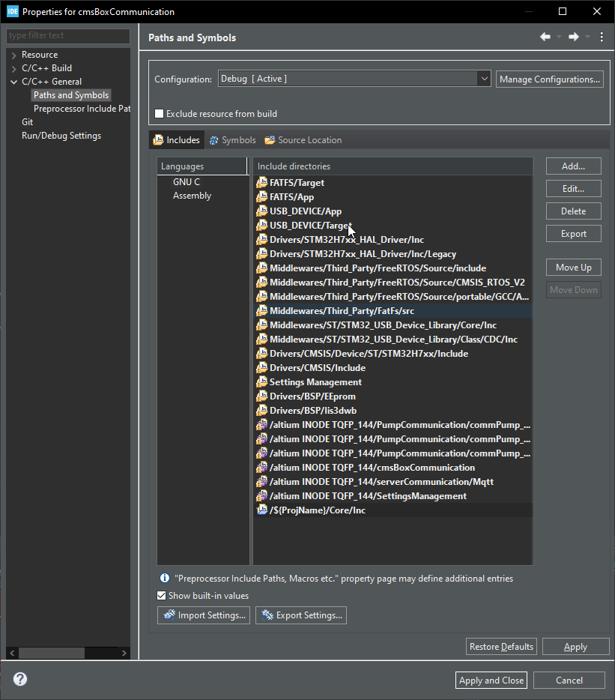Image resolution: width=615 pixels, height=700 pixels.
Task: Click folder icon of Drivers/CMSIS/Include entry
Action: point(262,367)
